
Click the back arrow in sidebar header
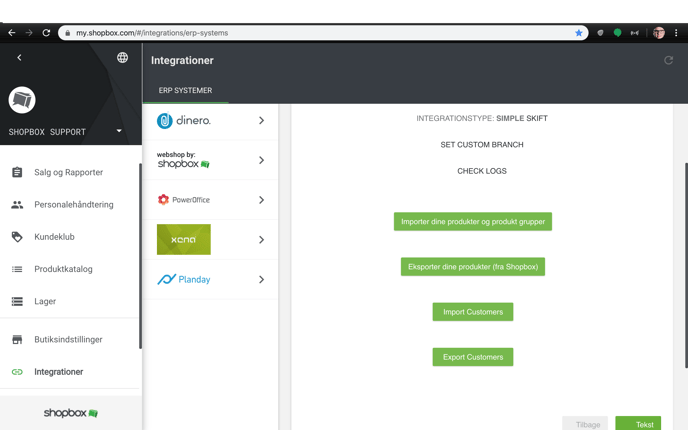point(19,58)
